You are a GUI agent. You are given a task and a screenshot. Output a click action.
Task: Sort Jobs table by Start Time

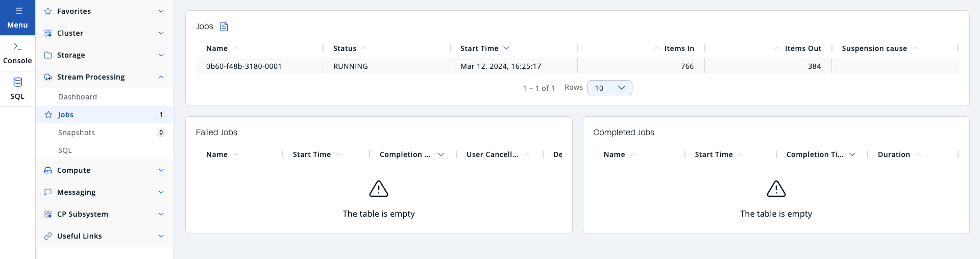479,48
